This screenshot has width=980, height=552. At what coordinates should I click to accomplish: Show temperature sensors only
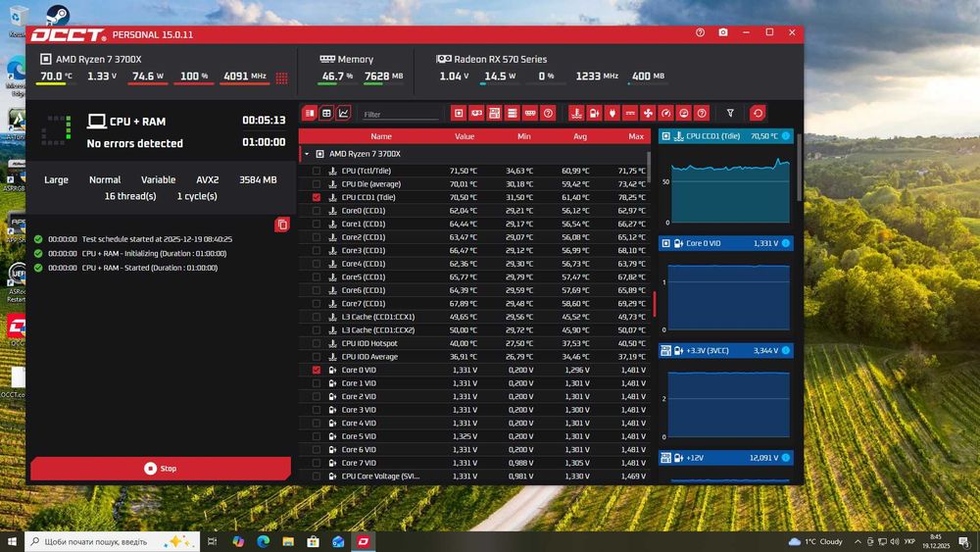point(576,113)
